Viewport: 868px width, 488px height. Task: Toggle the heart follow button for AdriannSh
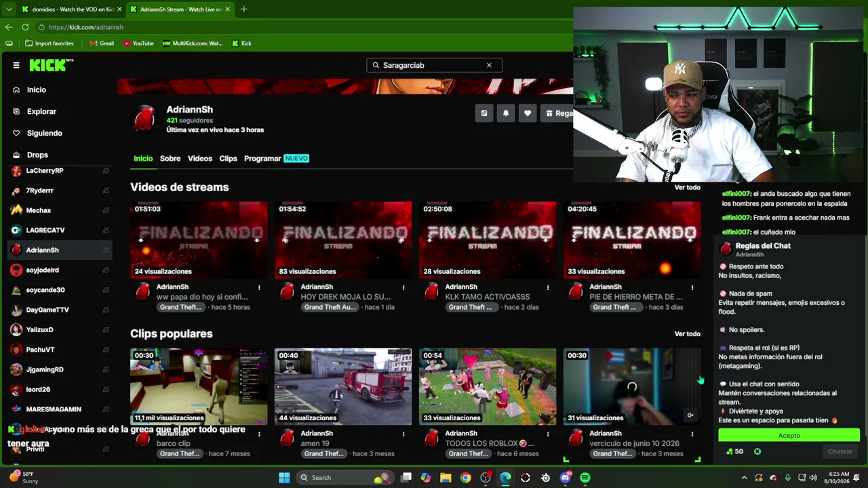point(528,113)
